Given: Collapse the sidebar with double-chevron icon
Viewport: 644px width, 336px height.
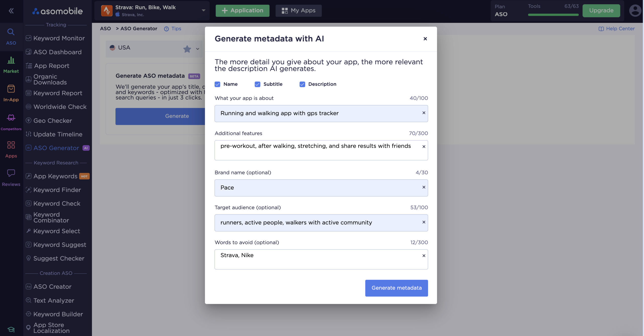Looking at the screenshot, I should 11,11.
